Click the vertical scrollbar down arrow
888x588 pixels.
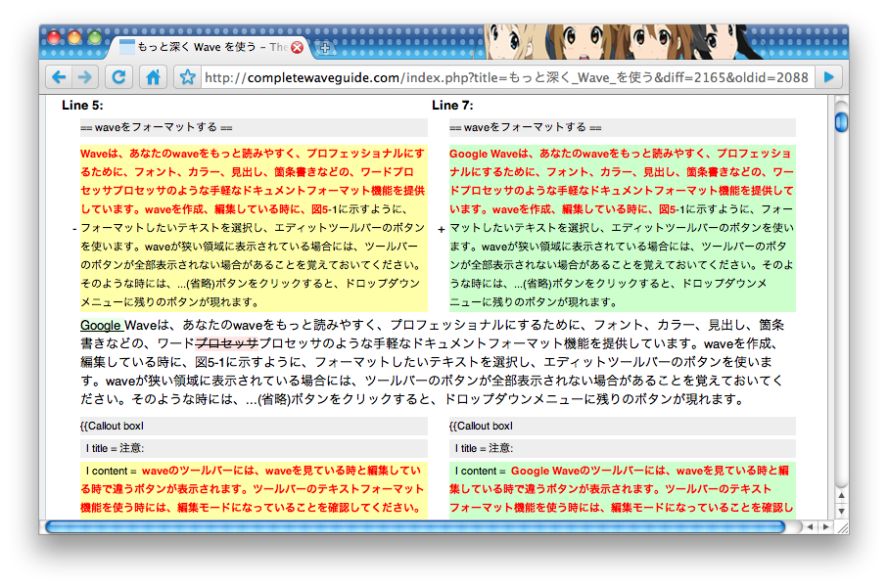[x=842, y=511]
